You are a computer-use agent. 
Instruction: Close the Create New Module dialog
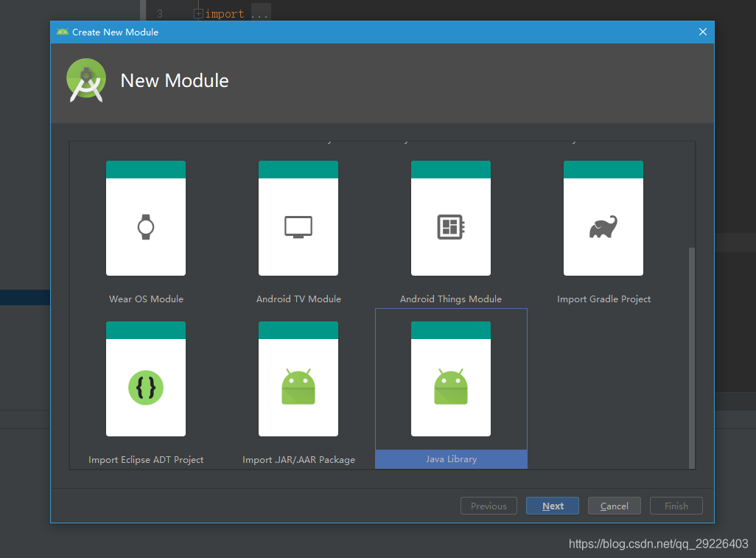pyautogui.click(x=702, y=32)
